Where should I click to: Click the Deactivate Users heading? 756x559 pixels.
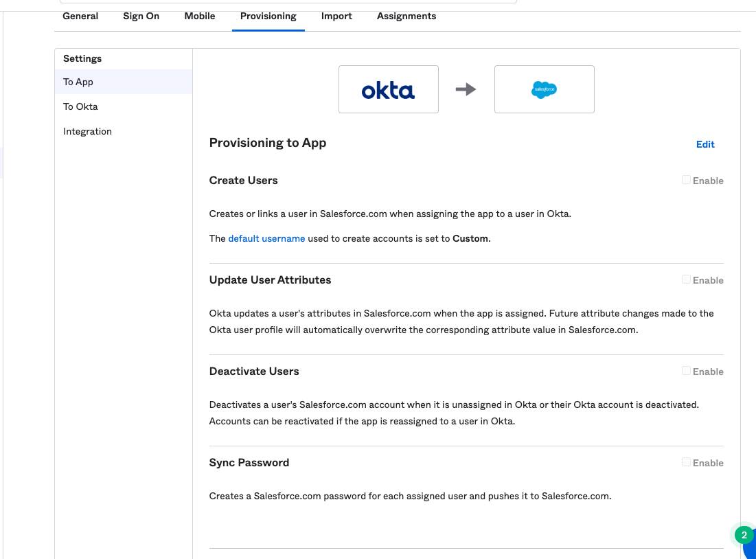(x=254, y=372)
